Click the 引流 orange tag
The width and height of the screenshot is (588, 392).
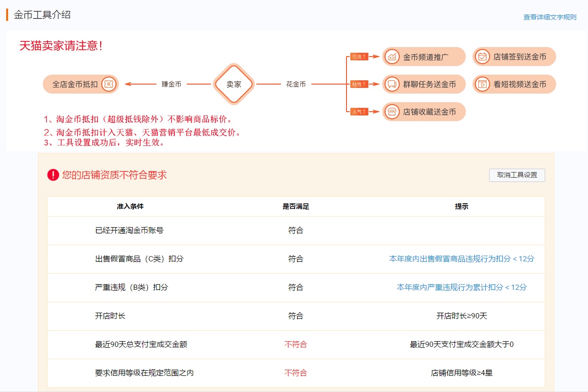(359, 57)
